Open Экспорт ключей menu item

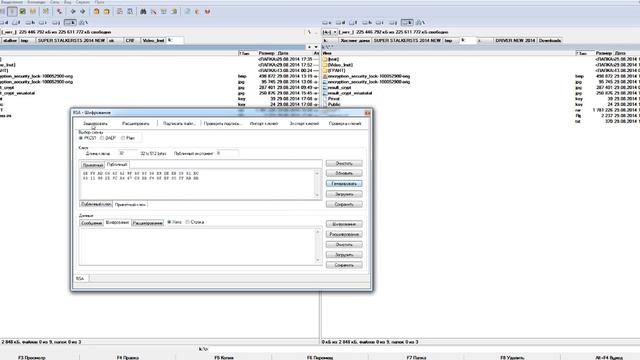pyautogui.click(x=304, y=123)
